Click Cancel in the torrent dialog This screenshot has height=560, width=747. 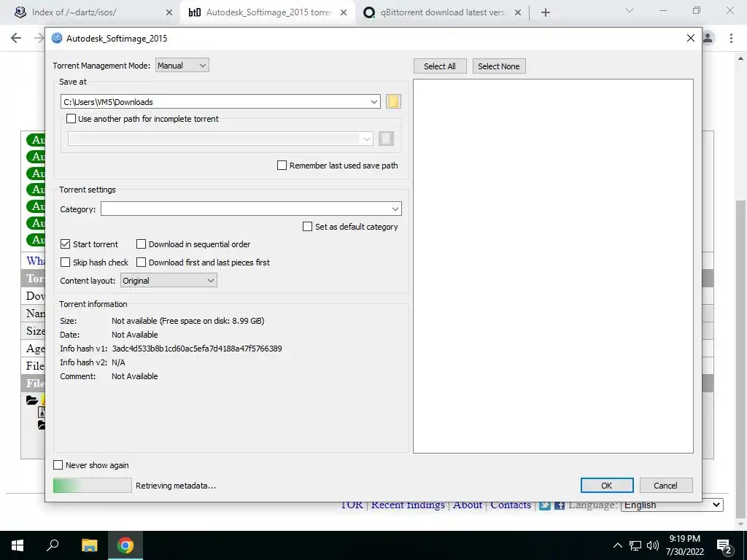665,485
